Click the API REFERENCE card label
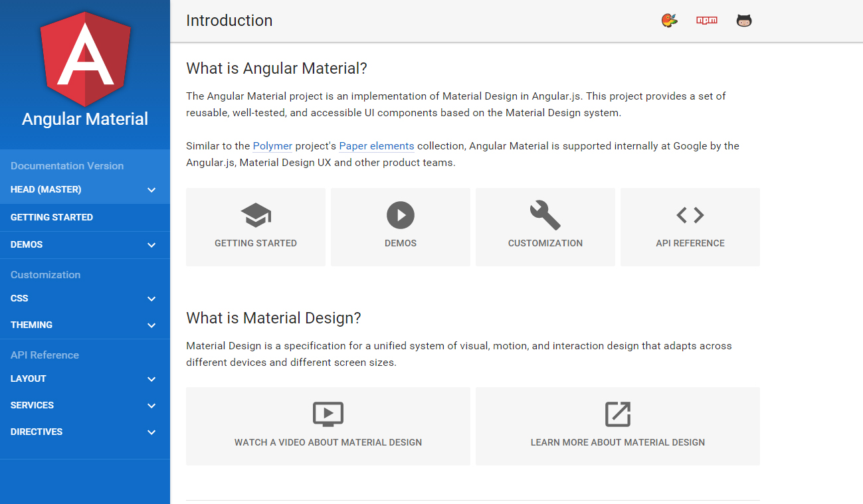The height and width of the screenshot is (504, 863). click(690, 243)
